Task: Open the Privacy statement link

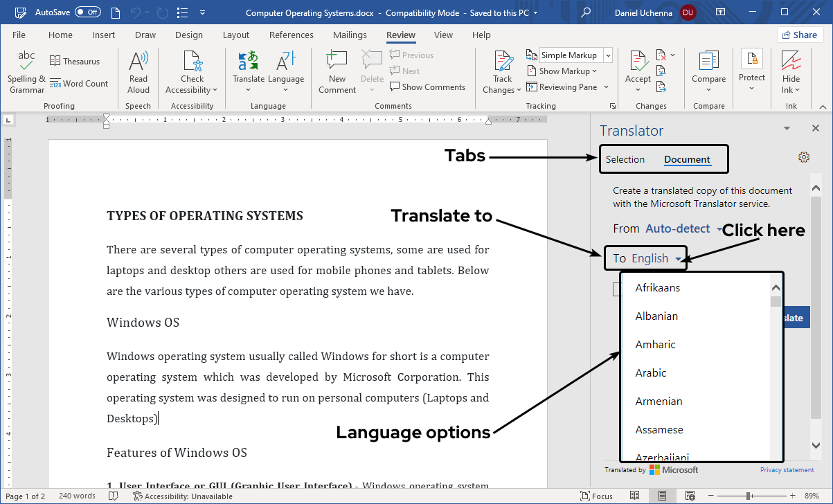Action: [x=787, y=469]
